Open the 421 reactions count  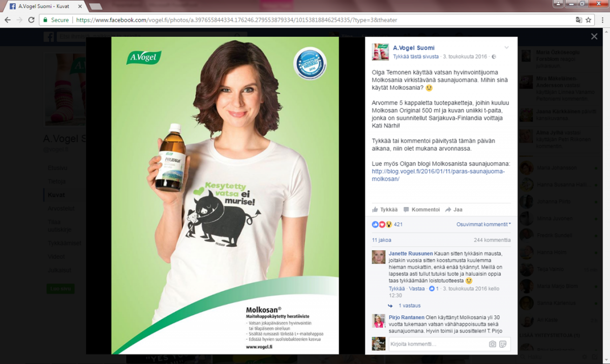[398, 224]
